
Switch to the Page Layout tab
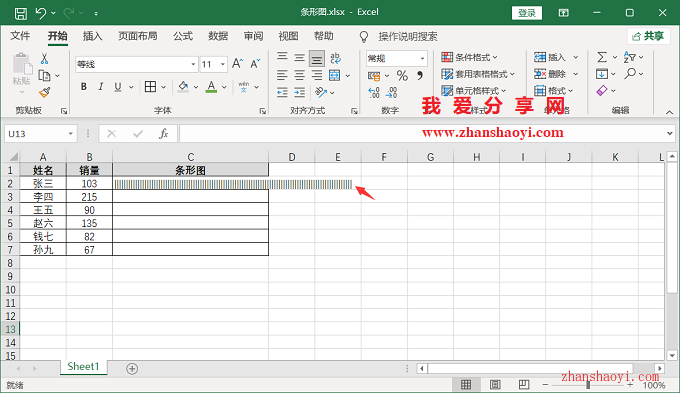(x=138, y=36)
